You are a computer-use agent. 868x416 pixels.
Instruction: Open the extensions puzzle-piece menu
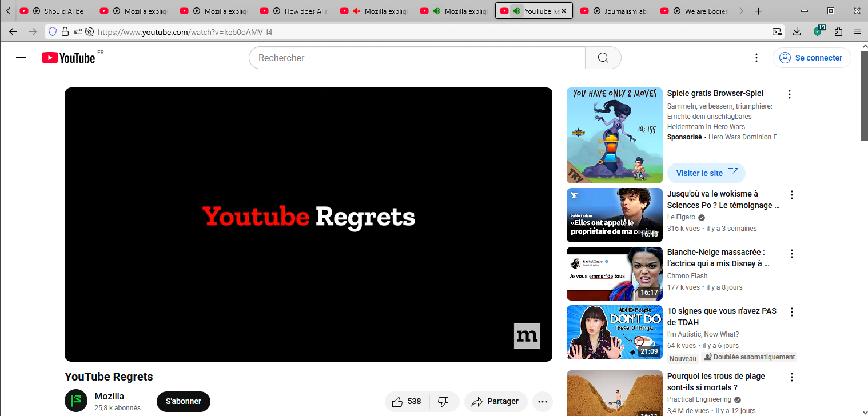[839, 32]
